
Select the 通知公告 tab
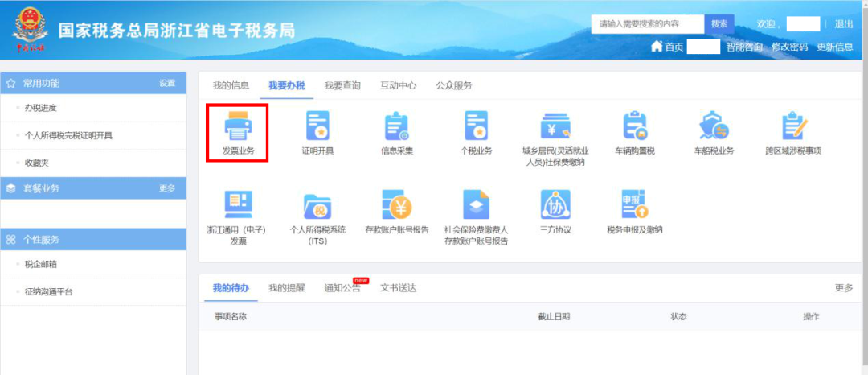tap(342, 288)
